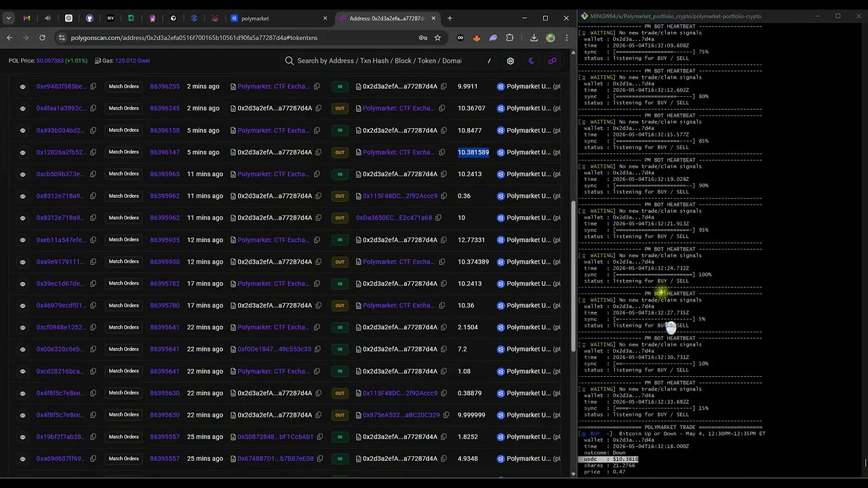Copy transaction hash 0x00e320c6eb

point(94,349)
